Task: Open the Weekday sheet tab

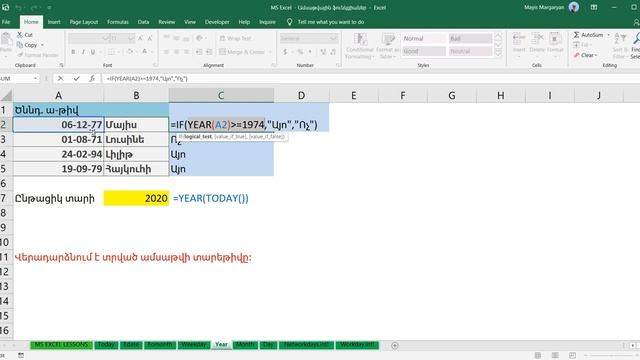Action: point(194,345)
